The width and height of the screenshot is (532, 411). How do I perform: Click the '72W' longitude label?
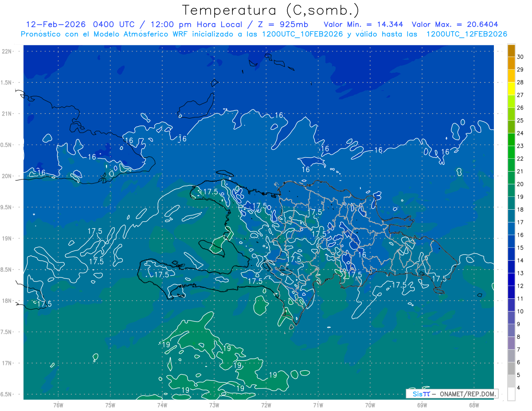266,405
